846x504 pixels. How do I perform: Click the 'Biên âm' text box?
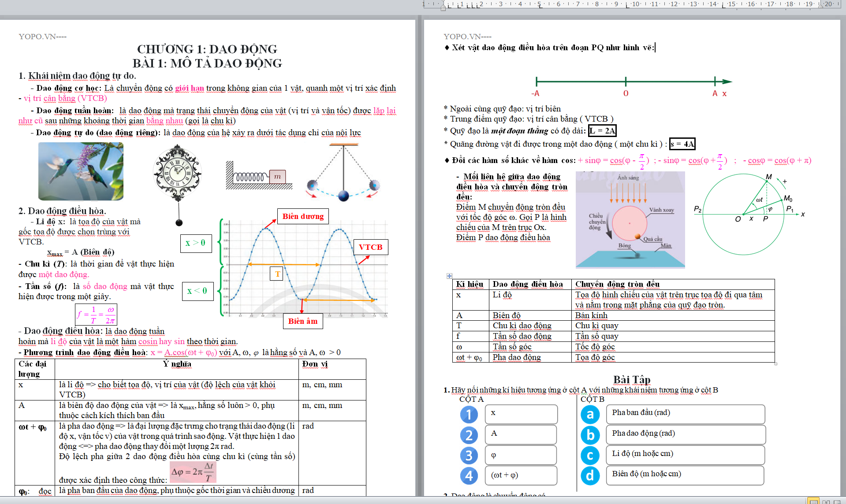click(x=303, y=321)
